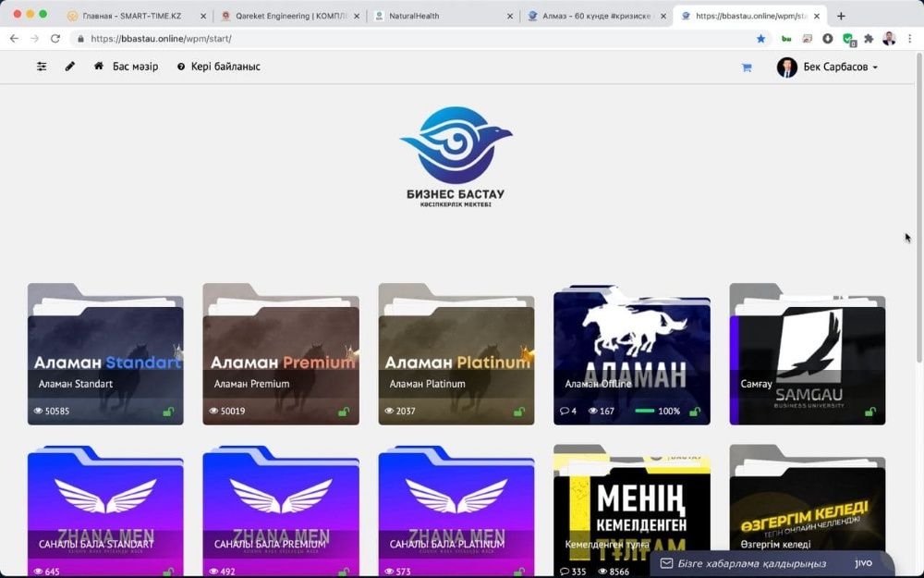Click the browser forward arrow
The image size is (924, 578).
pos(35,38)
